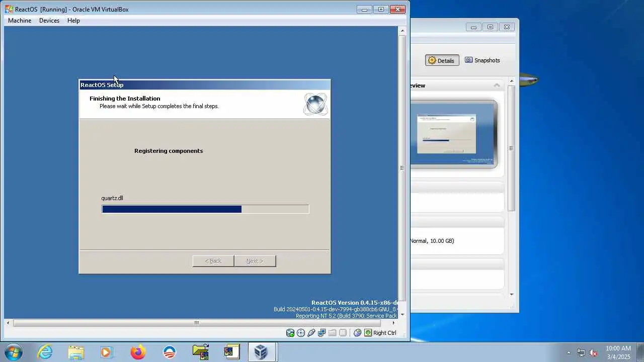The image size is (644, 362).
Task: Click the shared folders status icon
Action: [x=332, y=333]
